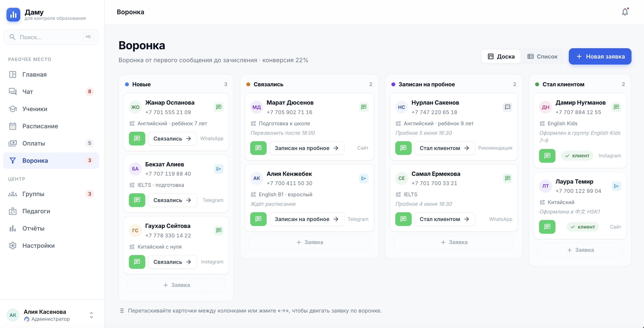Open chat for Лаура Темир with green message button
This screenshot has height=328, width=644.
click(547, 227)
